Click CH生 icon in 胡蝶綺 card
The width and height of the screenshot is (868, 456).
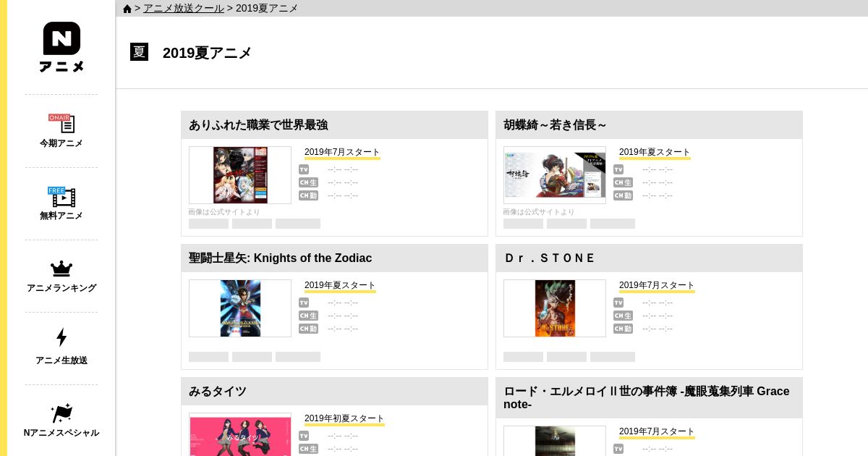coord(623,182)
